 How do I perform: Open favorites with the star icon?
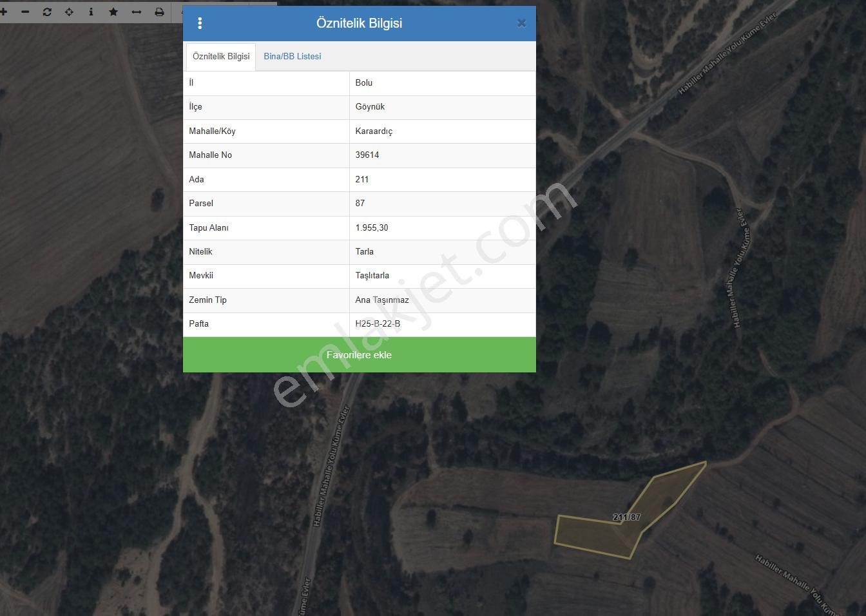113,12
